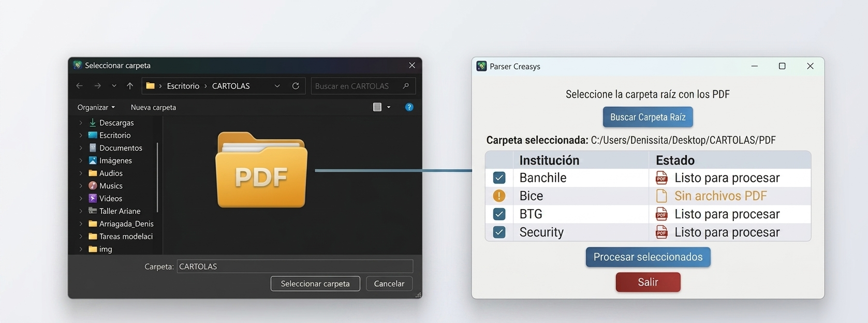The image size is (868, 323).
Task: Select Tareas modelaci folder in sidebar
Action: (x=126, y=236)
